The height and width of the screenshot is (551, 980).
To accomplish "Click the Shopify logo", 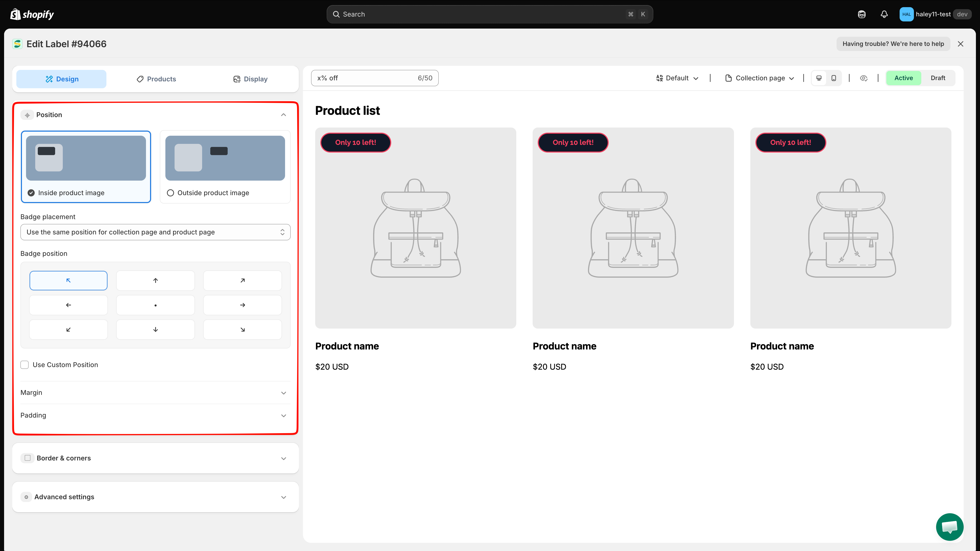I will tap(32, 15).
